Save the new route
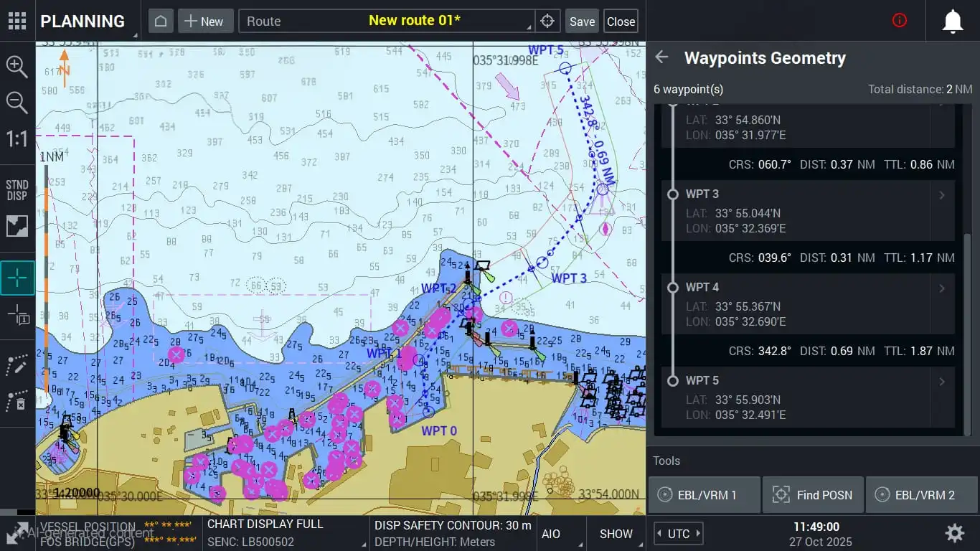 582,22
